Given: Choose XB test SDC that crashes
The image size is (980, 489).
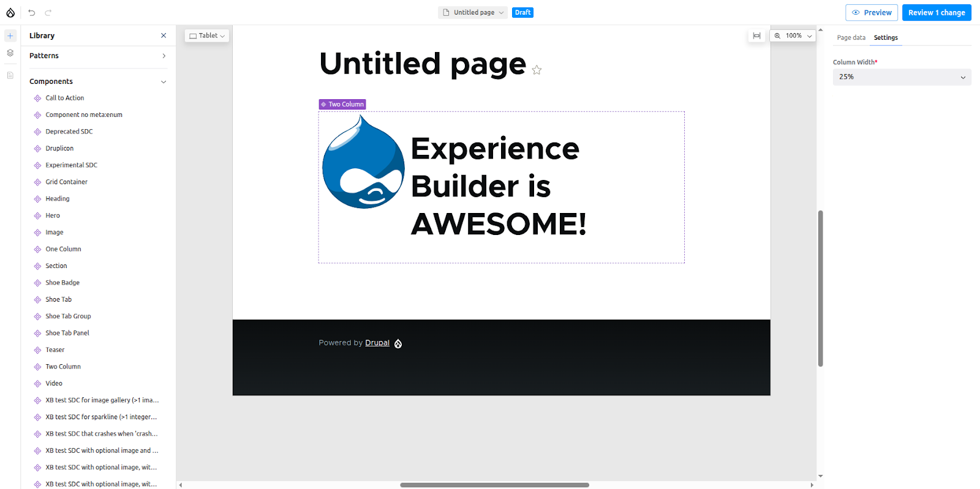Looking at the screenshot, I should (102, 434).
